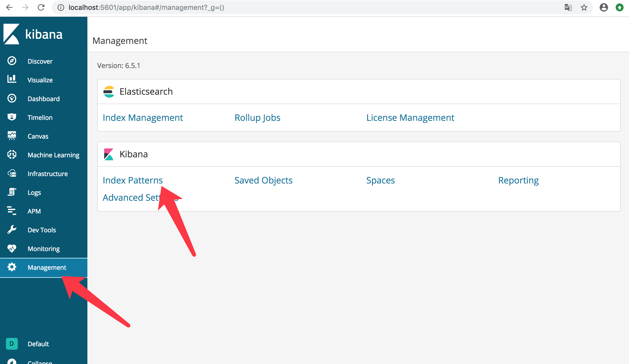Open the APM sidebar entry

[34, 211]
